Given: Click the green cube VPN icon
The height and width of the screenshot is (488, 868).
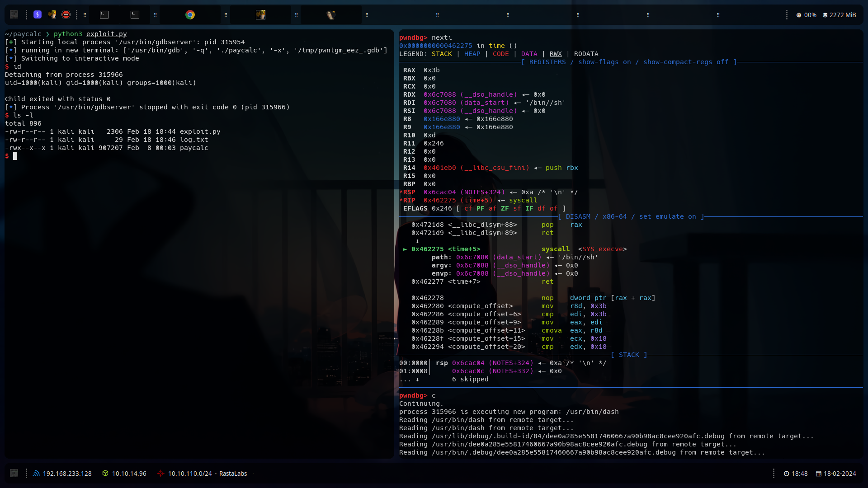Looking at the screenshot, I should pyautogui.click(x=105, y=474).
